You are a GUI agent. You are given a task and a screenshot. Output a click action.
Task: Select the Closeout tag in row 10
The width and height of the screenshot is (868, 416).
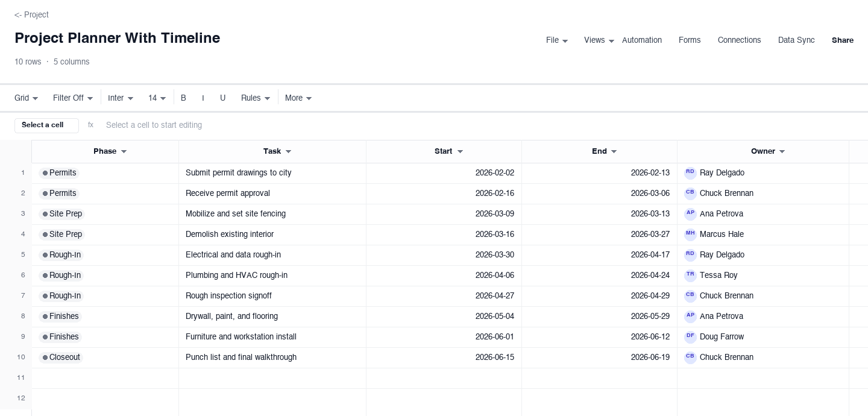[x=61, y=358]
